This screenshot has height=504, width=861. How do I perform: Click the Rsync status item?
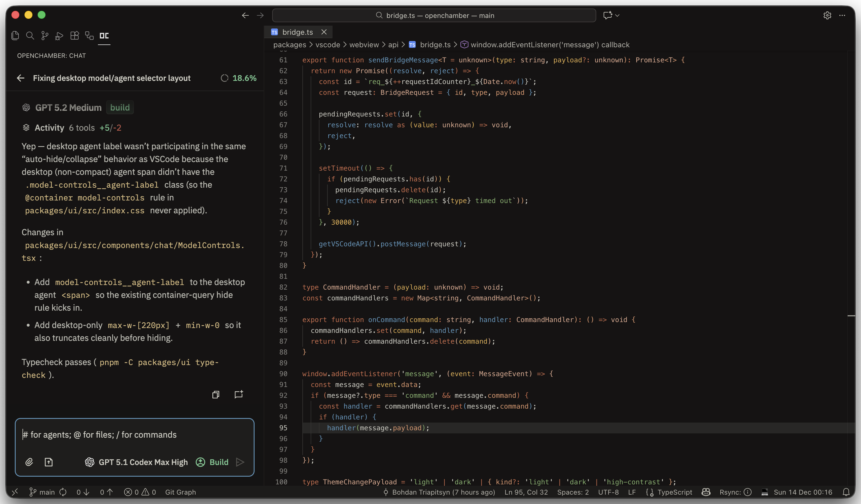(735, 492)
